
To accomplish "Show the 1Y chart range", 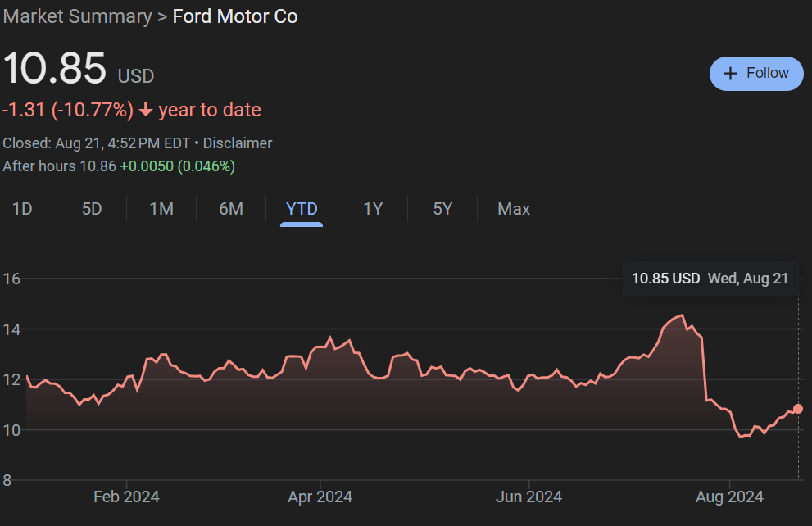I will [x=373, y=209].
